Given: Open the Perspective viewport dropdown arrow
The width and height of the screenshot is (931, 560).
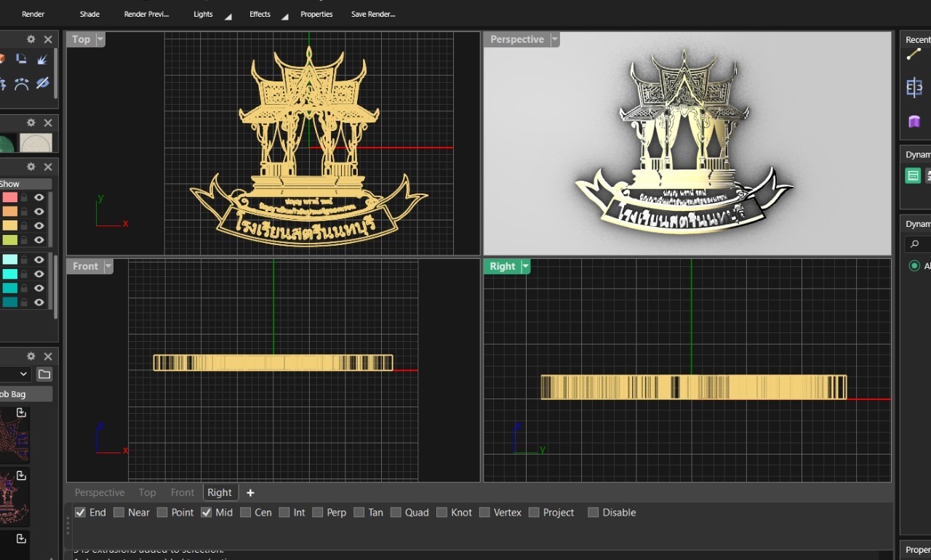Looking at the screenshot, I should pyautogui.click(x=555, y=39).
